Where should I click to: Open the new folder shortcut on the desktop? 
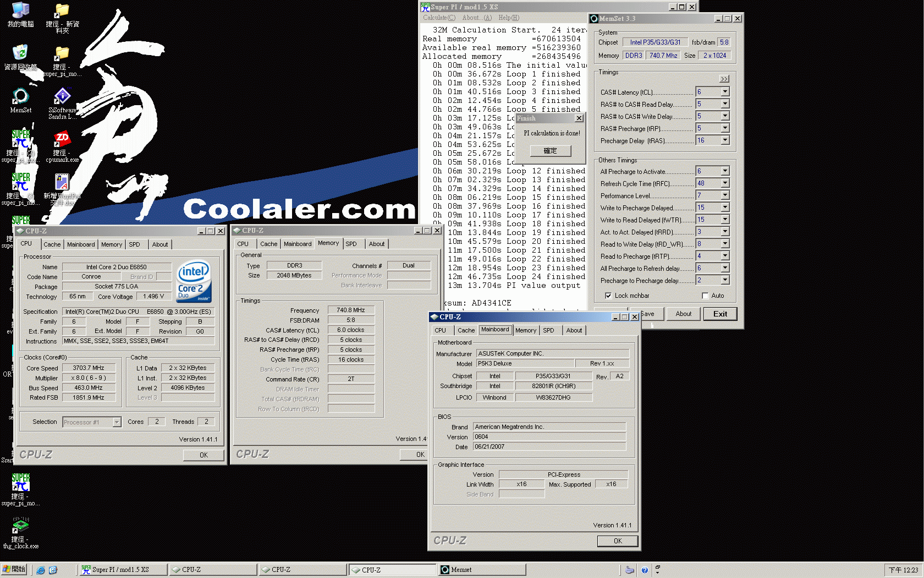pyautogui.click(x=62, y=18)
